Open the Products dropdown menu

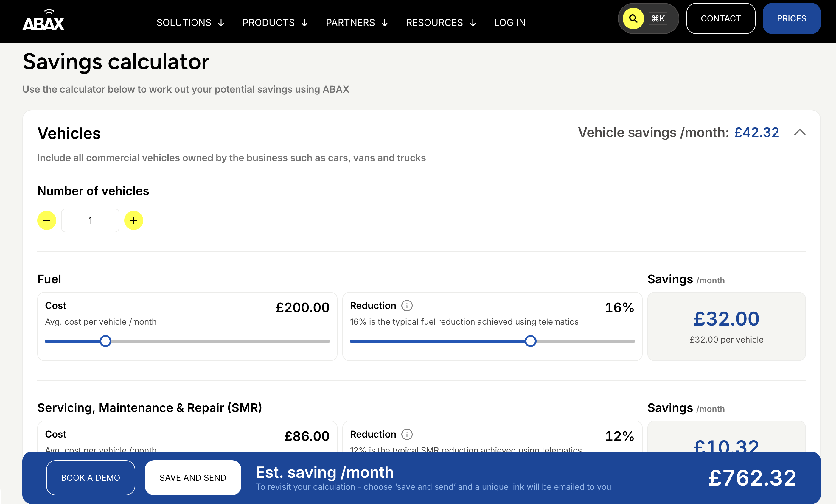[x=275, y=22]
